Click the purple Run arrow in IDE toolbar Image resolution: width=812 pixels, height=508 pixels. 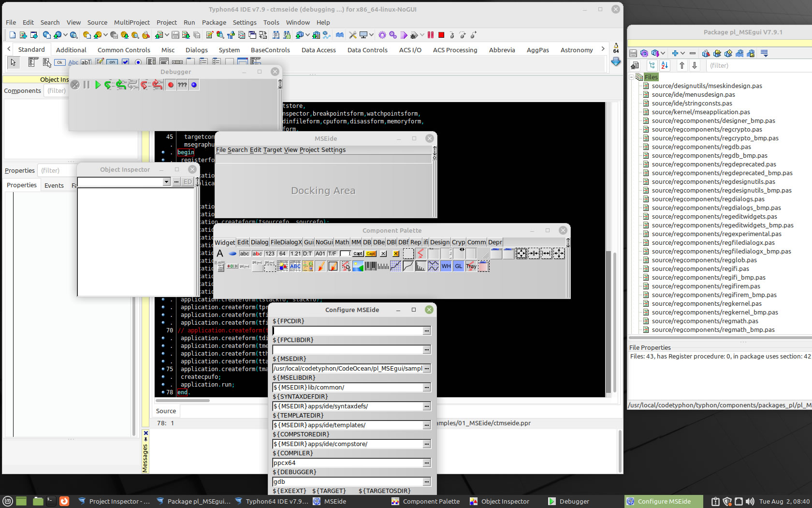(x=404, y=35)
